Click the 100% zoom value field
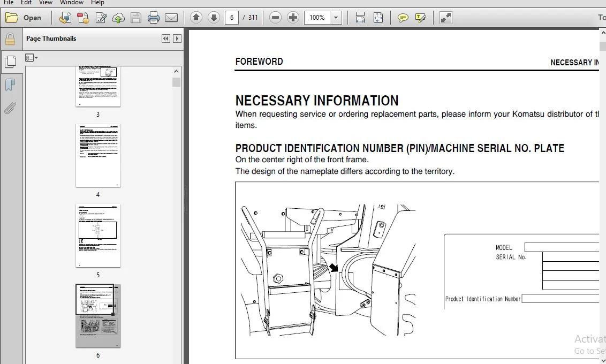This screenshot has height=364, width=606. [x=317, y=17]
